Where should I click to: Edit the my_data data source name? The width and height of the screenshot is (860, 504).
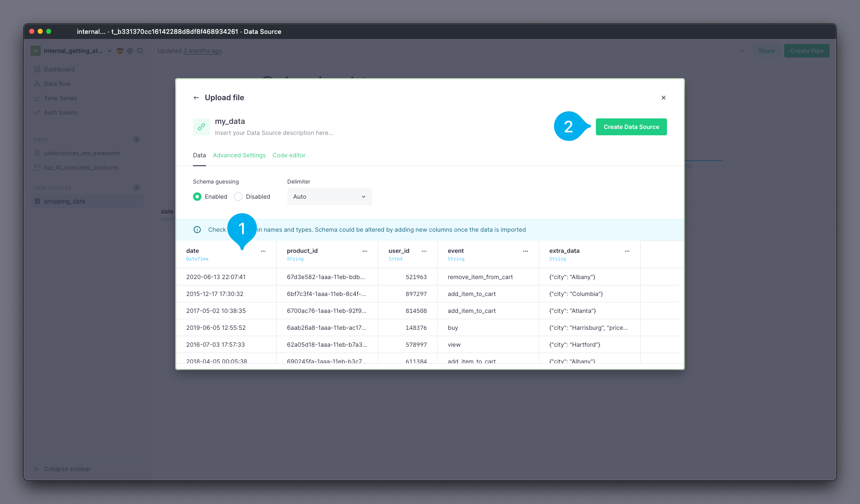[230, 121]
